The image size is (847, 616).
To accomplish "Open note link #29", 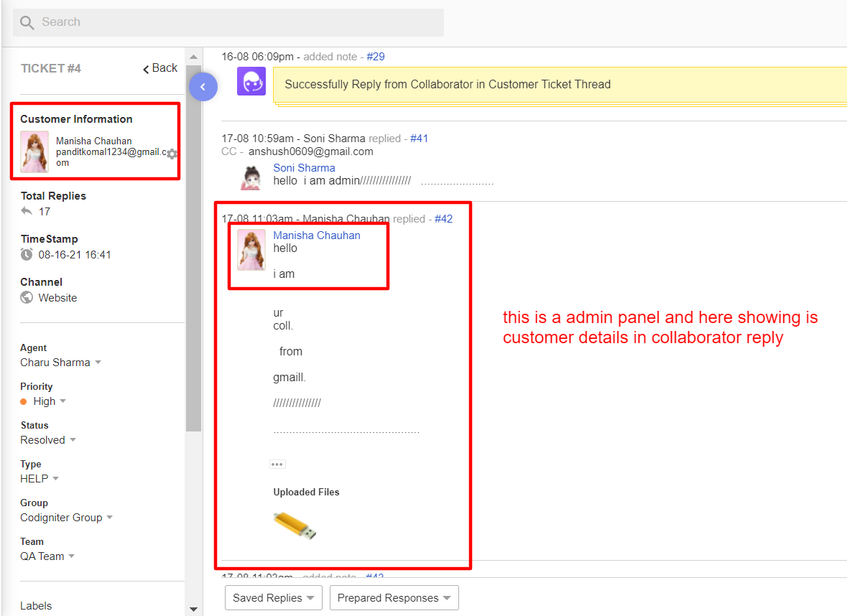I will (x=376, y=57).
